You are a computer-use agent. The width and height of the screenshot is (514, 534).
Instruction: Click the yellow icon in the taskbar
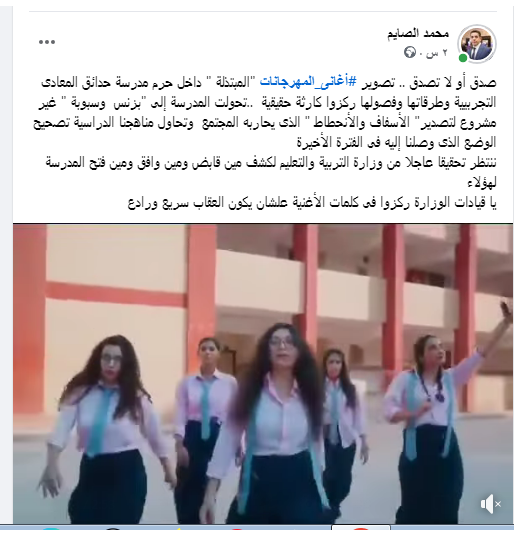click(x=178, y=530)
